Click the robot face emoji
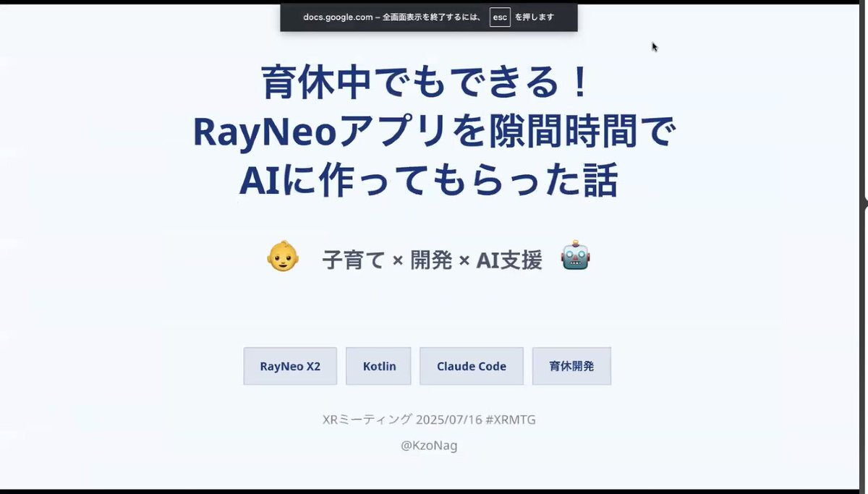This screenshot has height=494, width=868. pyautogui.click(x=576, y=256)
